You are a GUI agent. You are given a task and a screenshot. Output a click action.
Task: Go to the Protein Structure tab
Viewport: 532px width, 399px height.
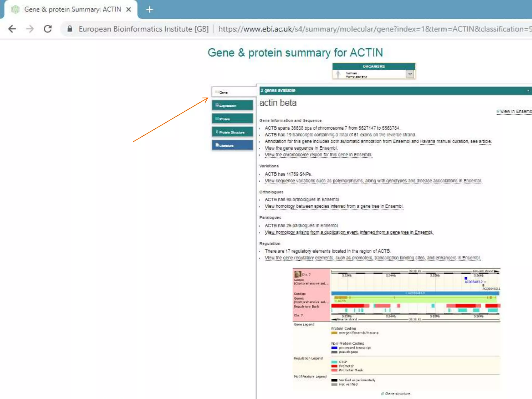(x=232, y=132)
